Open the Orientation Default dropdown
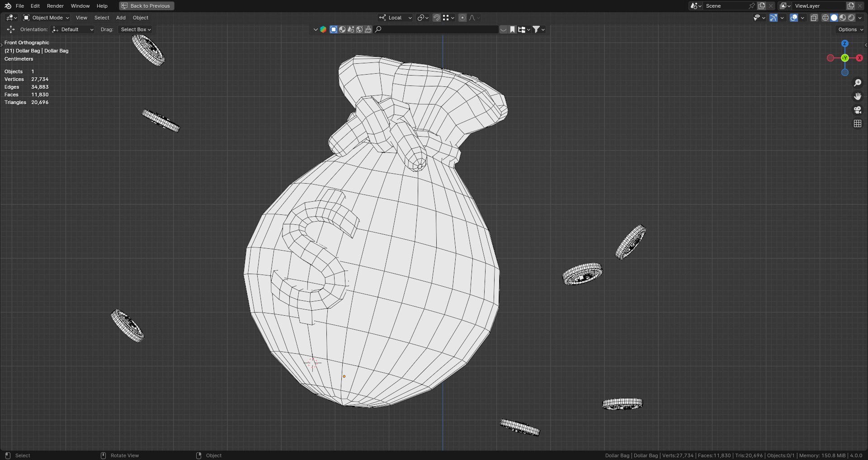868x460 pixels. 73,29
